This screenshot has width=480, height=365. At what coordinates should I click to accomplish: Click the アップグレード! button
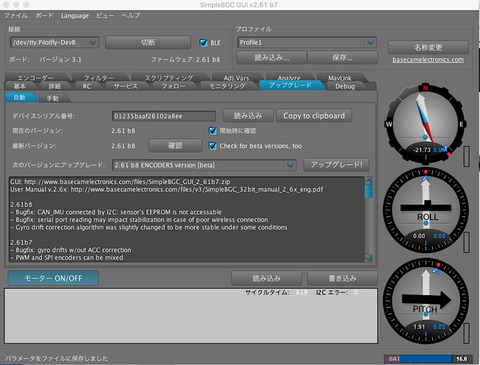[x=336, y=165]
